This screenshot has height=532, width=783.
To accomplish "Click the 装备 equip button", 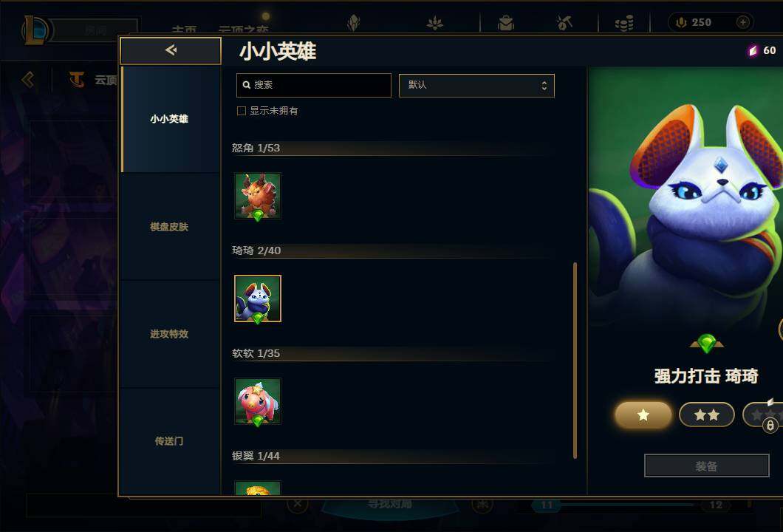I will tap(707, 466).
